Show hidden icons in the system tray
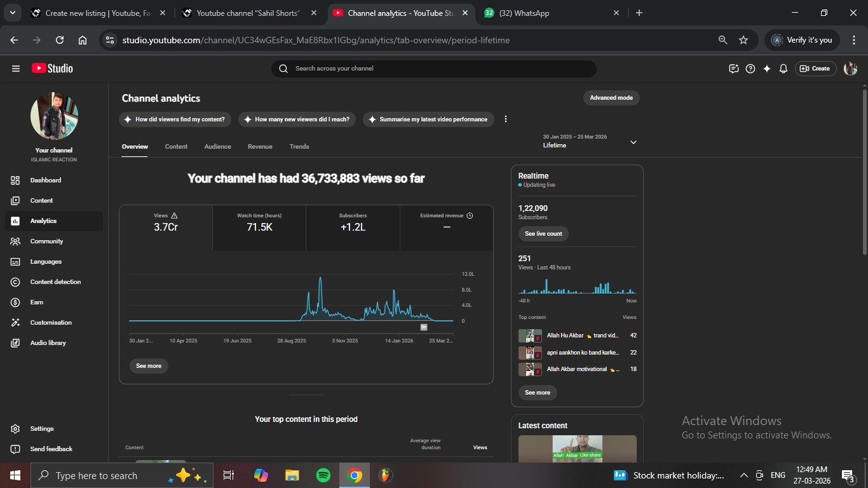The width and height of the screenshot is (868, 488). click(743, 475)
